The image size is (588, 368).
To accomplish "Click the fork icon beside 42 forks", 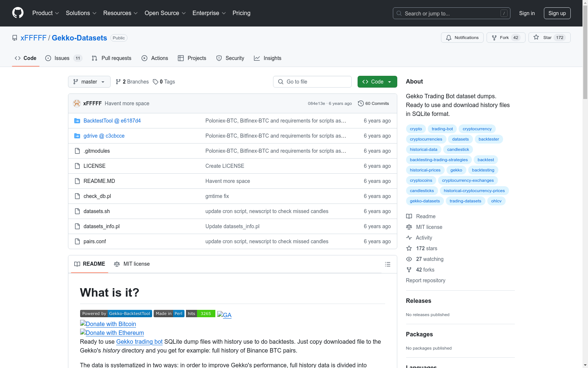I will [x=409, y=270].
